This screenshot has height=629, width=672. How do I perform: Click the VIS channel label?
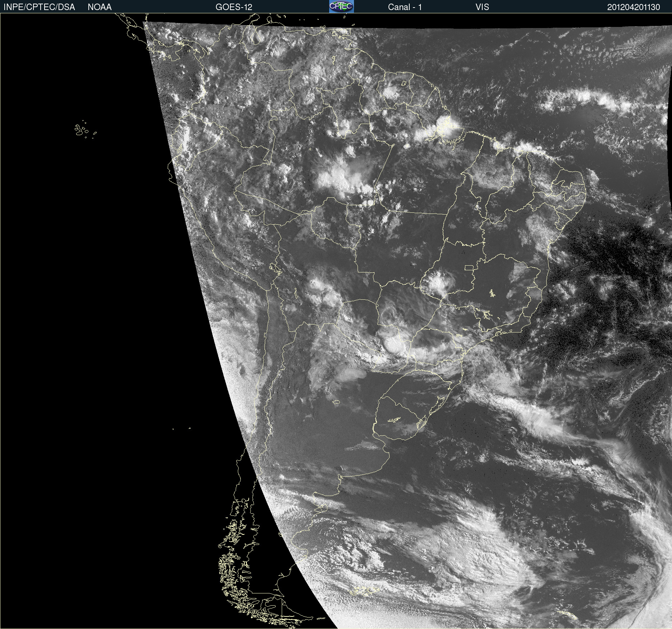482,7
